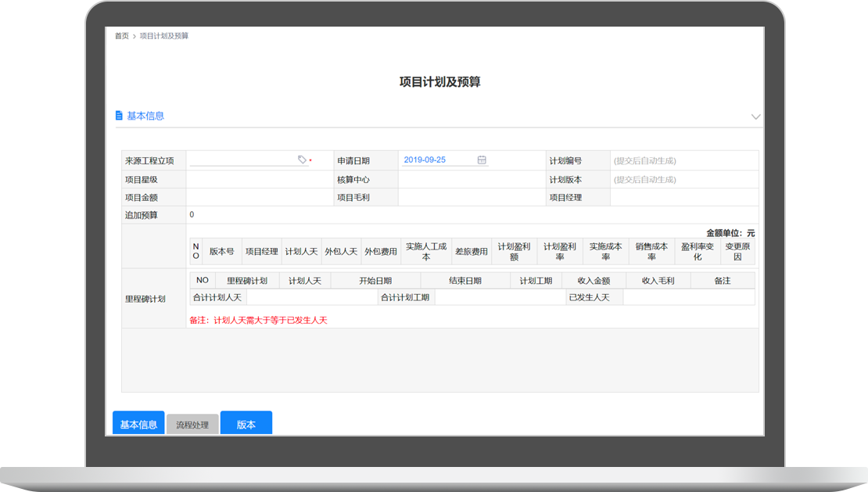Click the tag icon in 来源工程立项 field
Screen dimensions: 868x492
point(302,160)
